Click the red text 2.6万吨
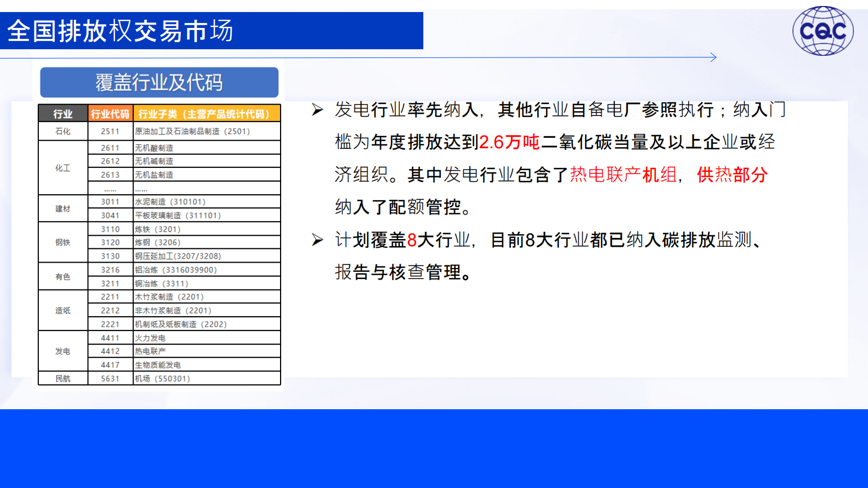Viewport: 868px width, 488px height. 509,142
